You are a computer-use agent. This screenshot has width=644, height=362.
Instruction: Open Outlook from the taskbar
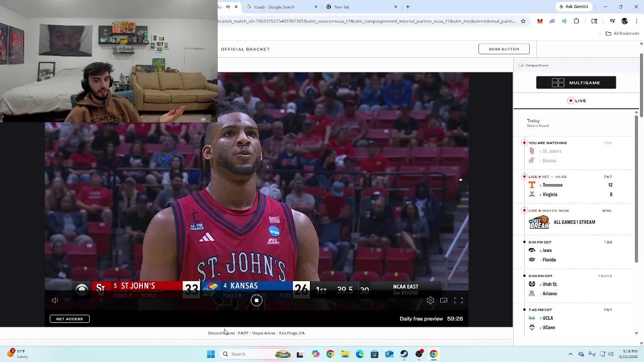(x=389, y=354)
